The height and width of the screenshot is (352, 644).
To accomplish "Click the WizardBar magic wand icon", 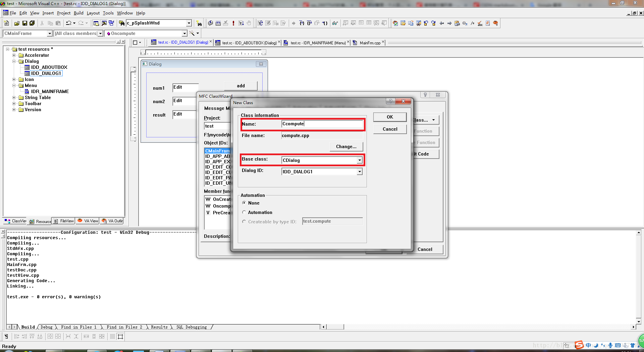I will click(x=192, y=33).
